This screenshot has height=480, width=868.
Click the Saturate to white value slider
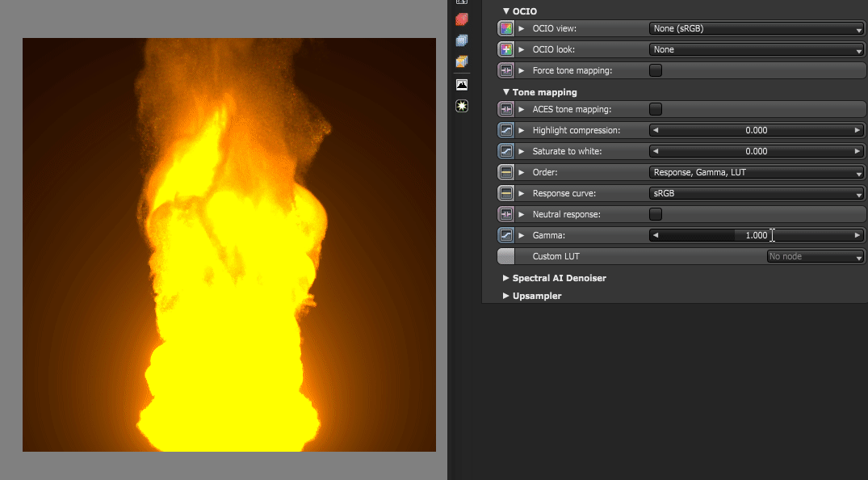(757, 151)
